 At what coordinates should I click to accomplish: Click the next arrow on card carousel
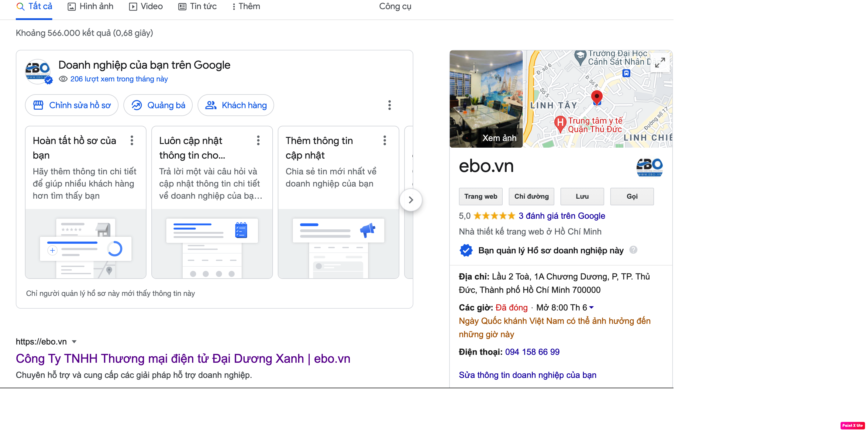(x=411, y=200)
